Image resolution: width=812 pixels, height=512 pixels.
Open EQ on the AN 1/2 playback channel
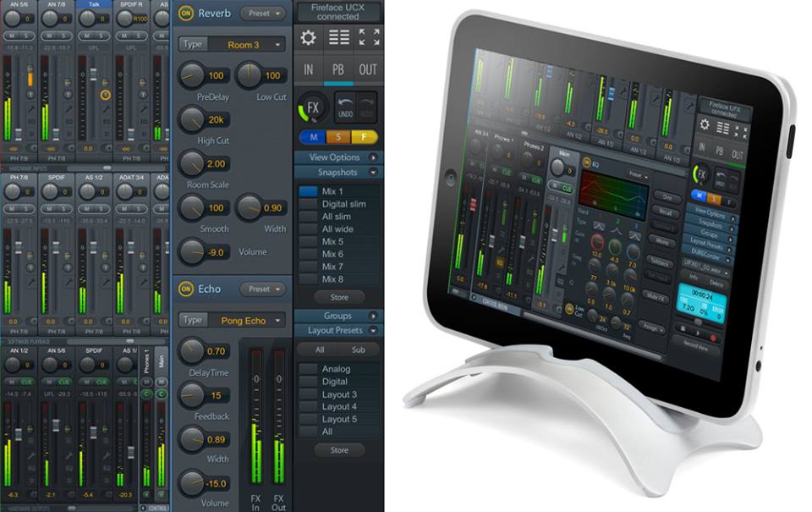pyautogui.click(x=30, y=467)
